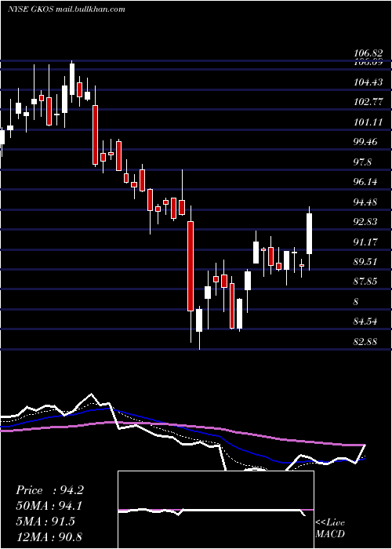Click the NYSE GKOS mail.bullkhan.com header text
This screenshot has width=392, height=549.
66,9
